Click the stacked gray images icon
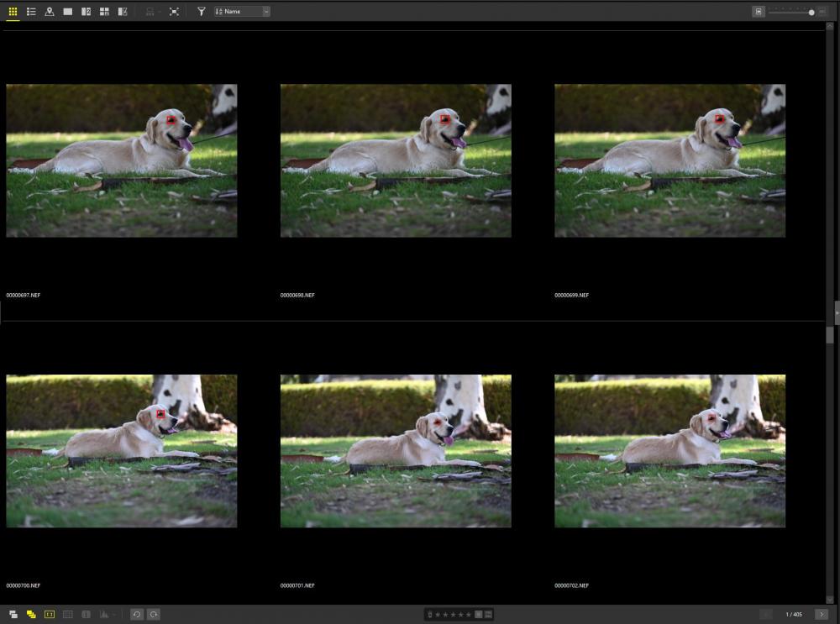840x624 pixels. pyautogui.click(x=13, y=615)
